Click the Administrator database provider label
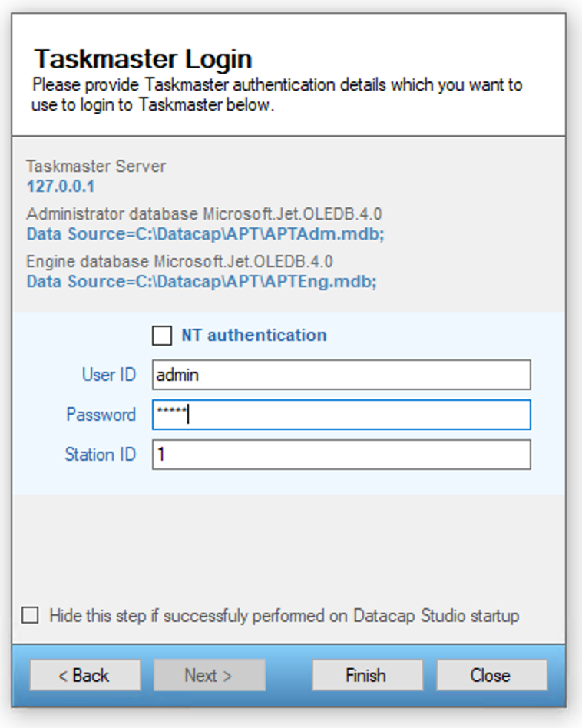582x728 pixels. [x=203, y=213]
